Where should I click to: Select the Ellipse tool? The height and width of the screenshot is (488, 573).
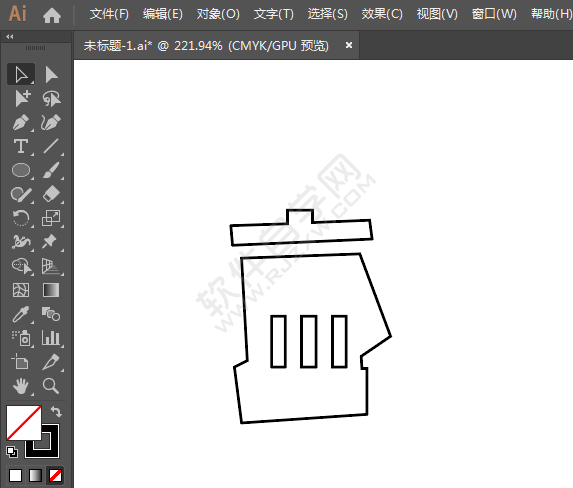(21, 170)
